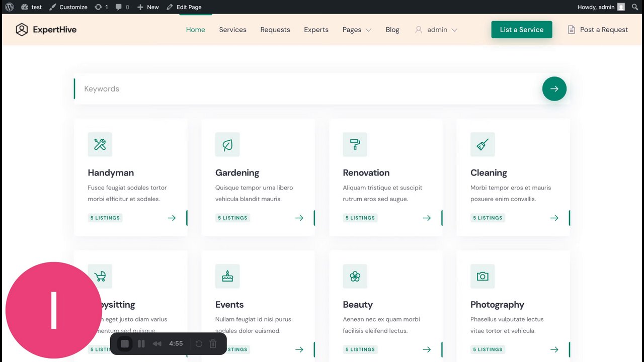The width and height of the screenshot is (644, 362).
Task: Click the Gardening leaf icon
Action: click(227, 144)
